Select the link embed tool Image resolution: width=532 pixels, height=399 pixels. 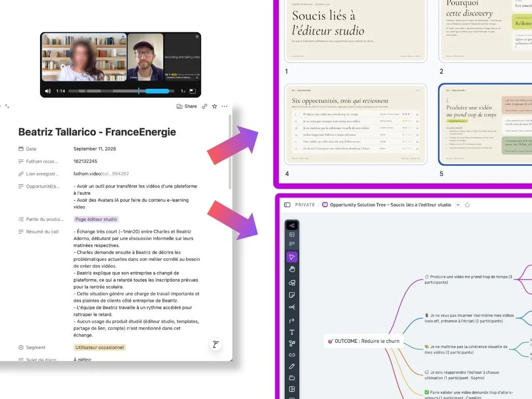pos(292,355)
